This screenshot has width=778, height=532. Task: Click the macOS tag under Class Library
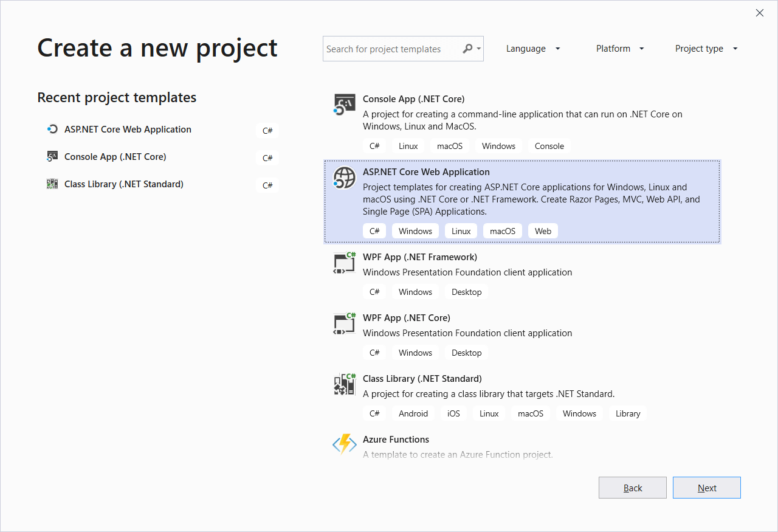(x=530, y=413)
